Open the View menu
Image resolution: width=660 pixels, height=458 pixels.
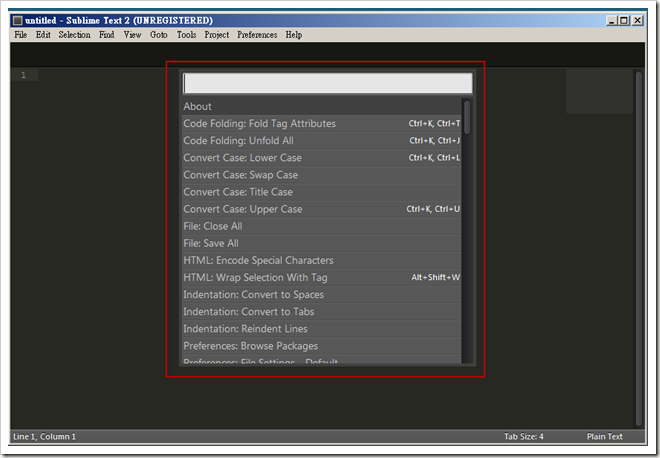[x=132, y=35]
